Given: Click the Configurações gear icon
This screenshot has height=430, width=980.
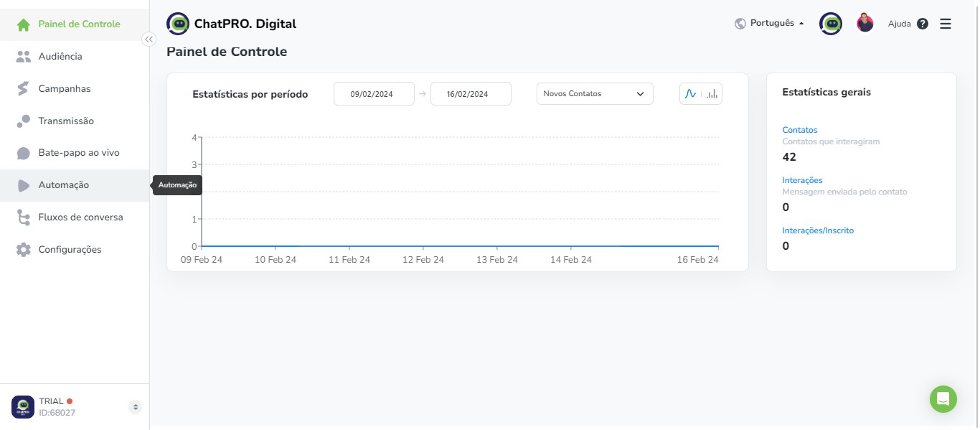Looking at the screenshot, I should coord(24,250).
